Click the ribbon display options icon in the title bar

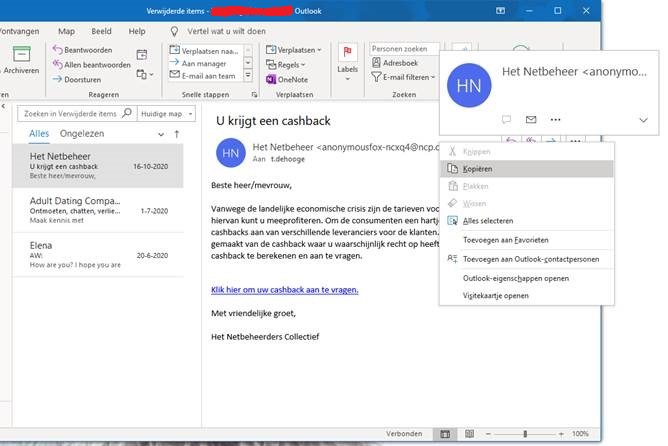pos(501,11)
